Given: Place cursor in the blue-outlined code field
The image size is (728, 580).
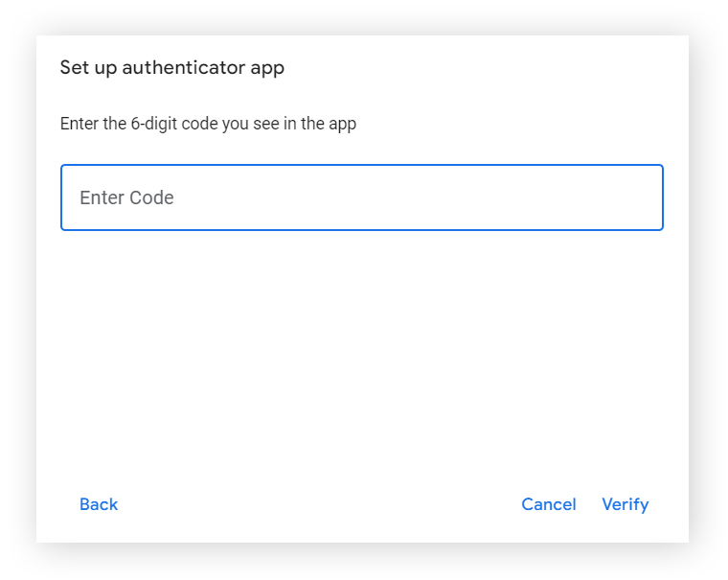Looking at the screenshot, I should [361, 197].
